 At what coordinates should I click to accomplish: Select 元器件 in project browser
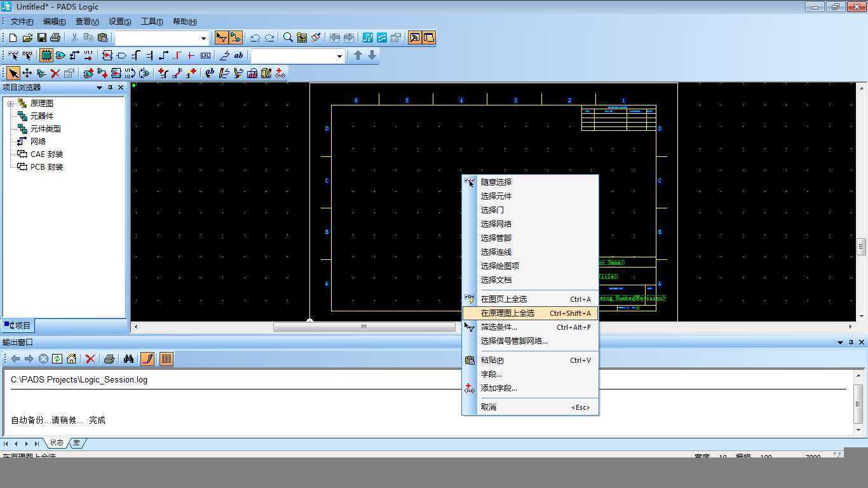point(42,116)
